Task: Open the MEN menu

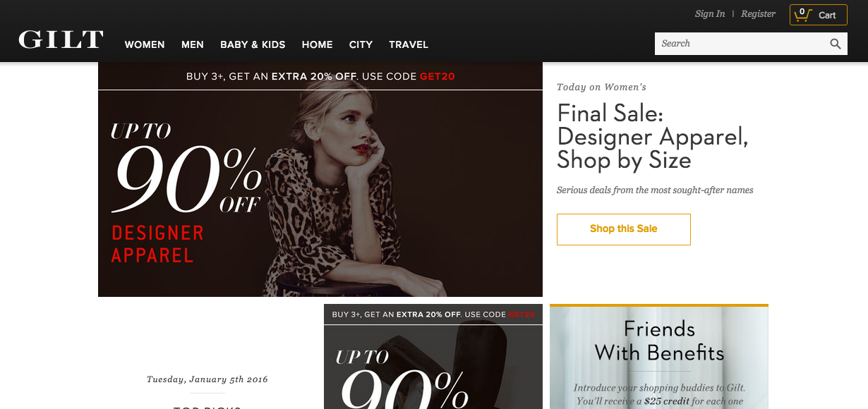Action: [193, 44]
